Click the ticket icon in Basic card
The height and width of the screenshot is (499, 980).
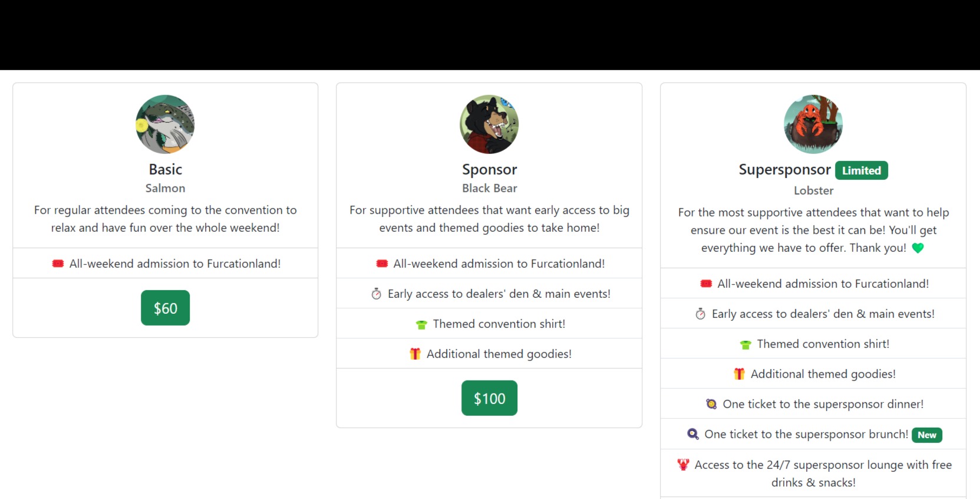tap(58, 264)
